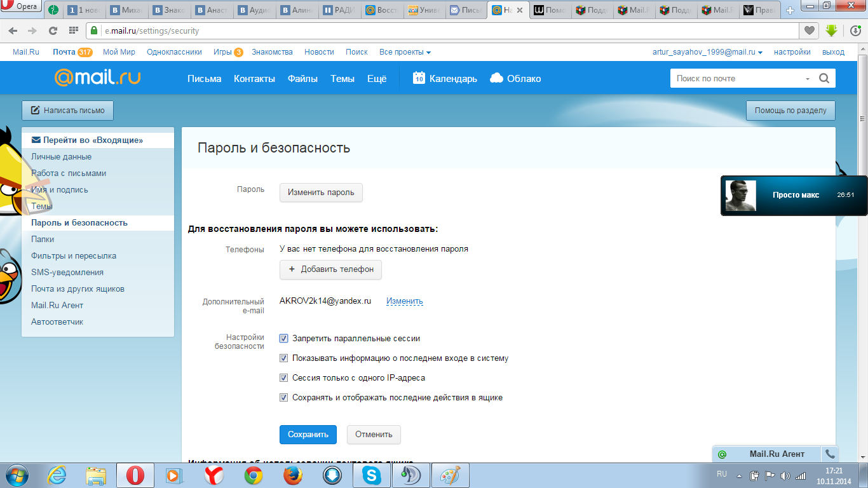This screenshot has width=868, height=488.
Task: Click the 'Изменить пароль' button
Action: (321, 193)
